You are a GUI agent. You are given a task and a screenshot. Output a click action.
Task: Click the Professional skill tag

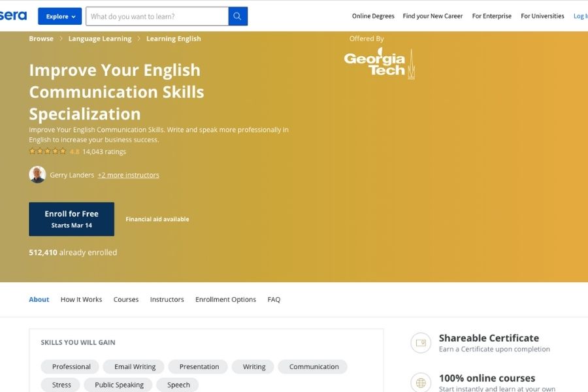pos(70,367)
